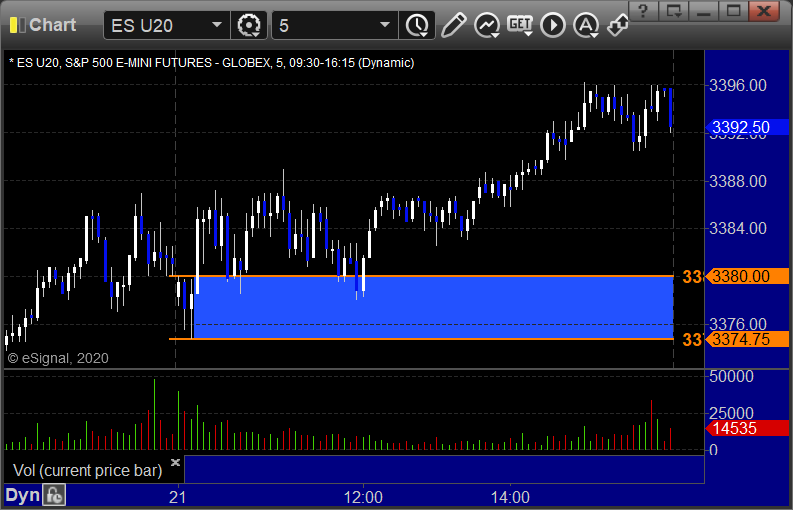Click the Chart window title text
This screenshot has height=510, width=793.
[x=53, y=25]
